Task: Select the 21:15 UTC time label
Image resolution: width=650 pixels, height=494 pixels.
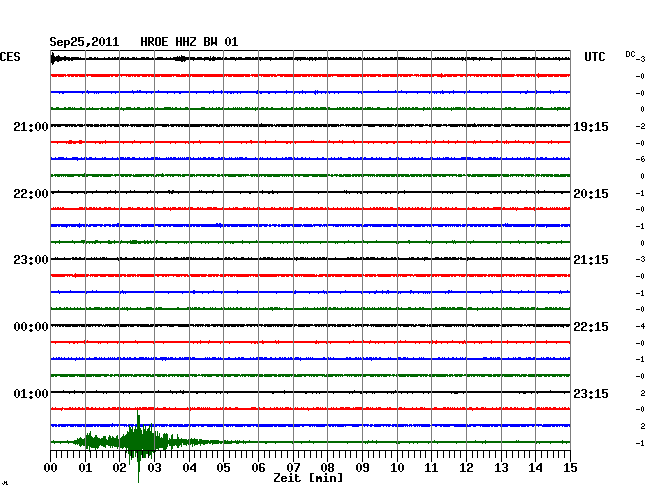Action: [591, 260]
